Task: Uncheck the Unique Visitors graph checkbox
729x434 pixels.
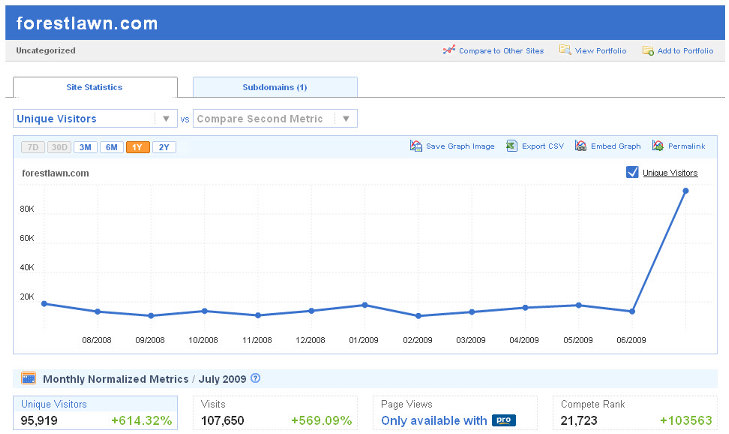Action: click(x=632, y=172)
